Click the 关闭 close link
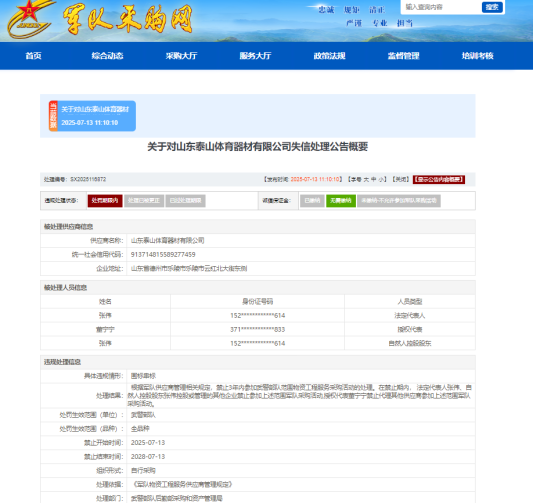The image size is (534, 504). click(x=400, y=179)
